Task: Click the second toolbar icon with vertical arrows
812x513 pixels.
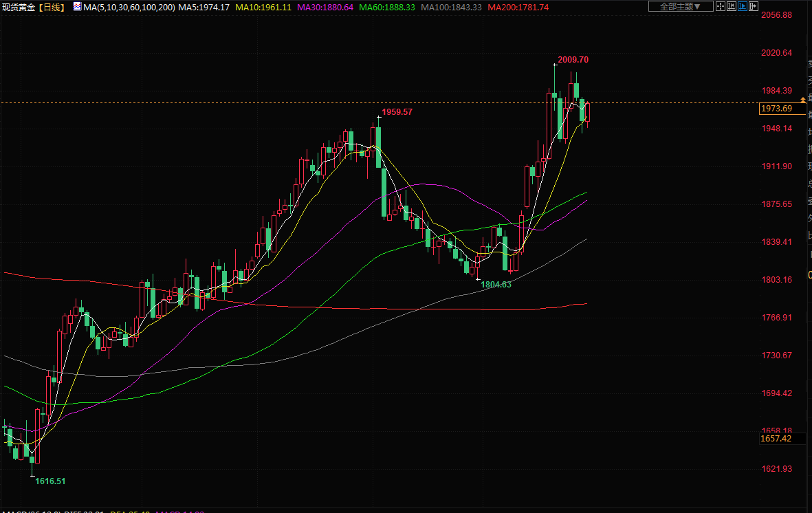Action: click(732, 6)
